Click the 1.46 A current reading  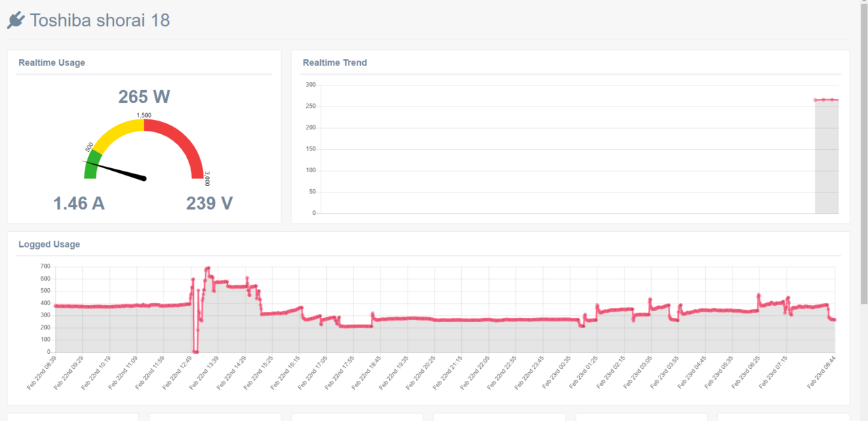[79, 203]
